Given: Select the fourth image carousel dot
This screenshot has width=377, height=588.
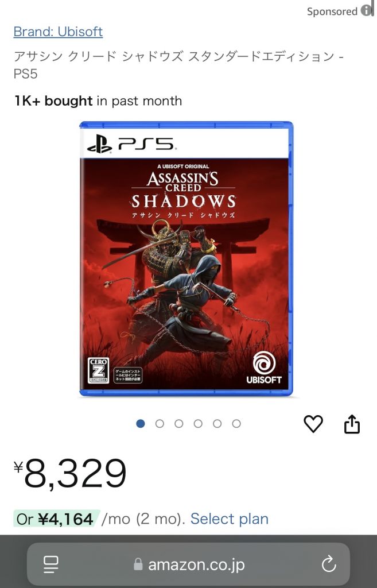Looking at the screenshot, I should 198,423.
